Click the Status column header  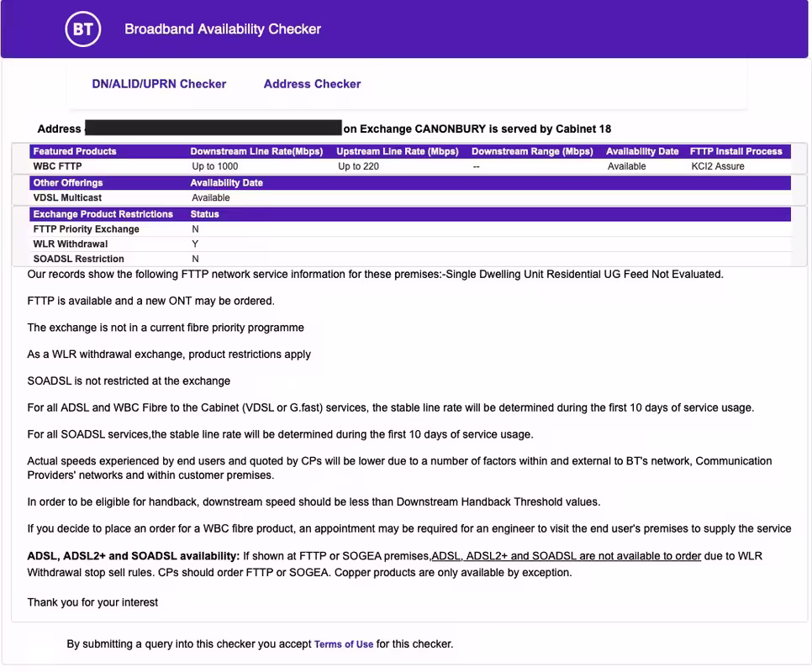(204, 214)
